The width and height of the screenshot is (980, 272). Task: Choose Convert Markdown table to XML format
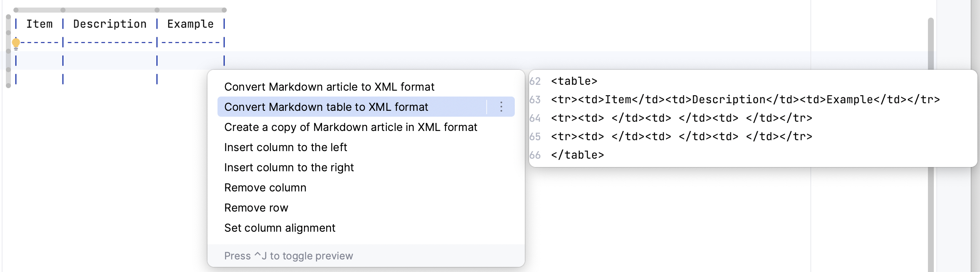(x=327, y=107)
